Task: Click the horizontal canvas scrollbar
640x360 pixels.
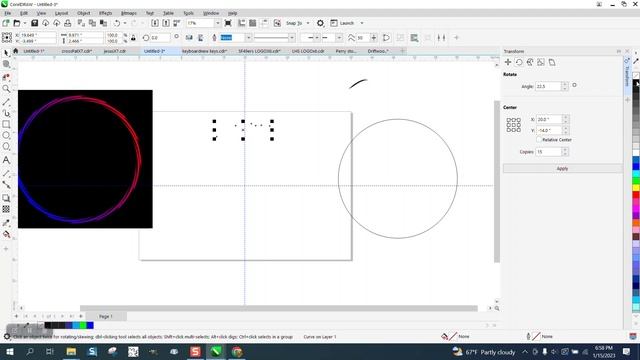Action: 278,308
